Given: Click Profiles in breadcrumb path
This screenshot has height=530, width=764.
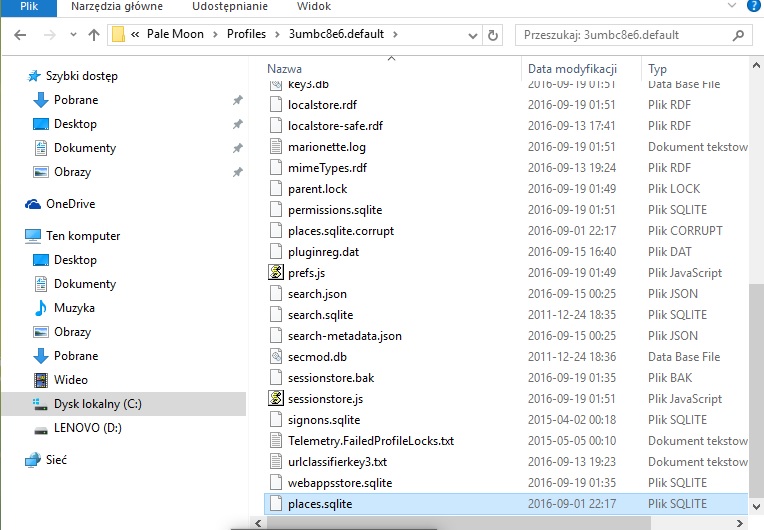Looking at the screenshot, I should (247, 34).
